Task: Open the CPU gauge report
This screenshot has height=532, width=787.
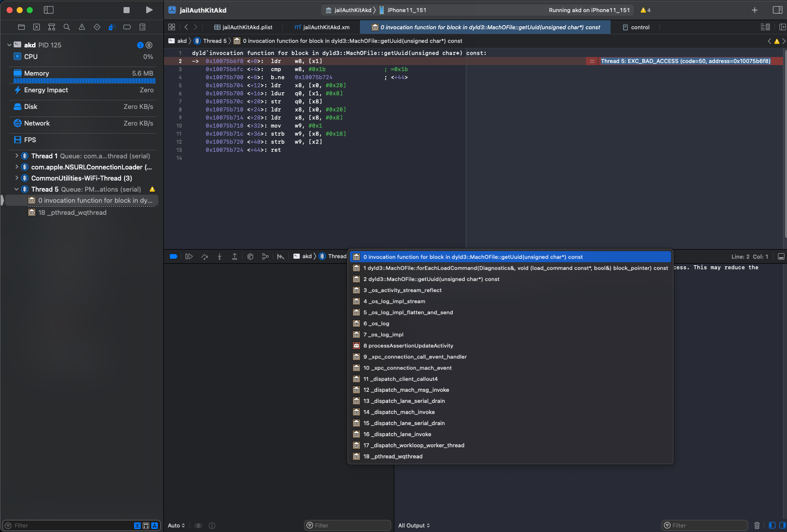Action: (x=84, y=56)
